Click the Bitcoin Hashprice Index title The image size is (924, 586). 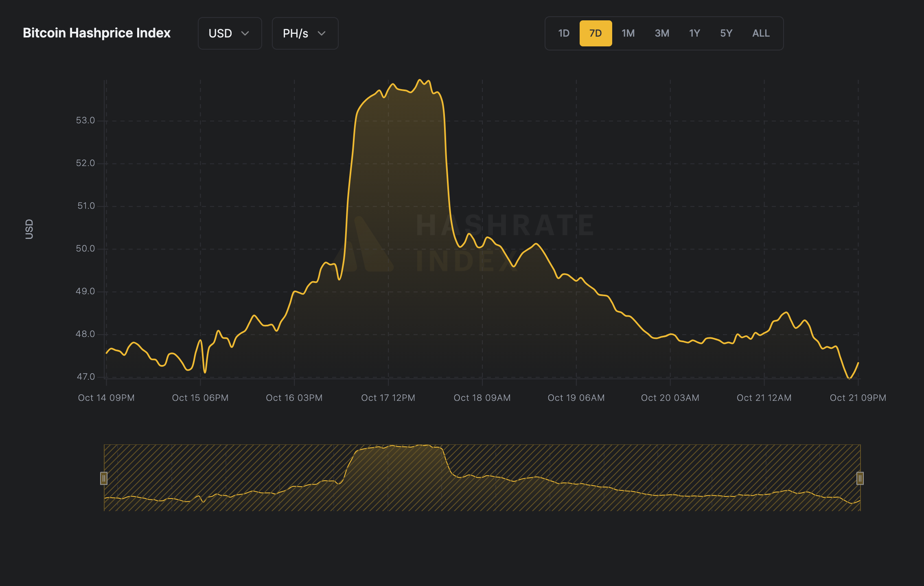coord(97,33)
